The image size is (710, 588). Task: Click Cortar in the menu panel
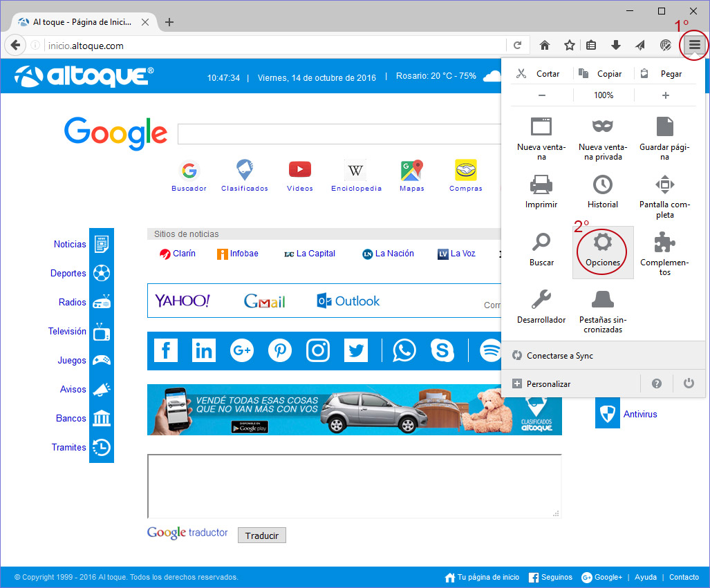coord(539,73)
